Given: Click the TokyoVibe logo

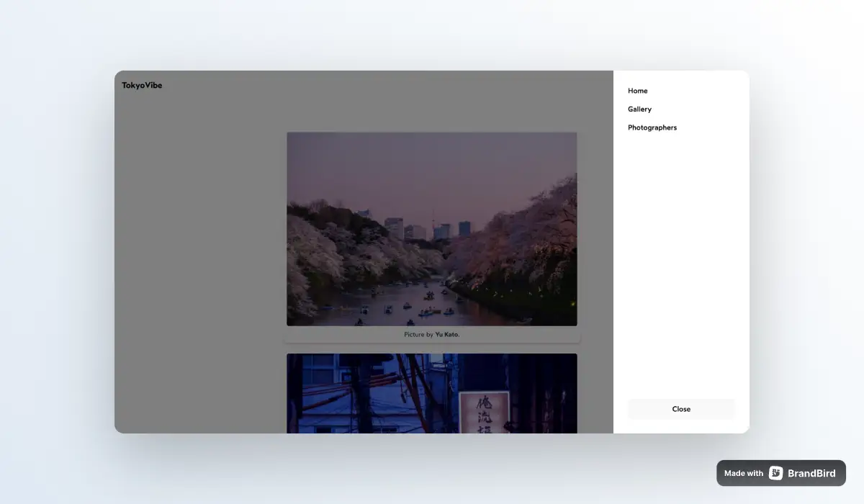Looking at the screenshot, I should (x=142, y=85).
